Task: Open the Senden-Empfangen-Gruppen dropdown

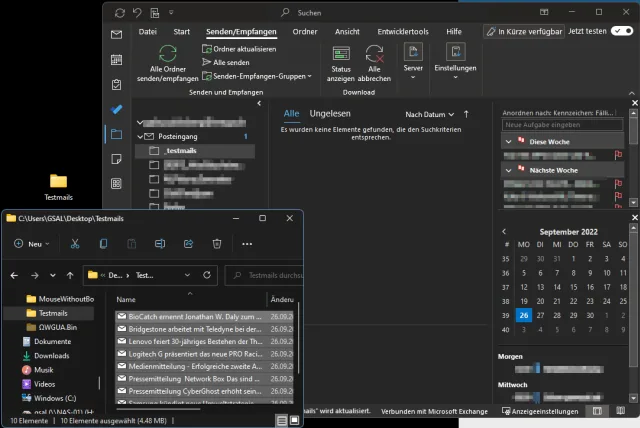Action: (259, 76)
